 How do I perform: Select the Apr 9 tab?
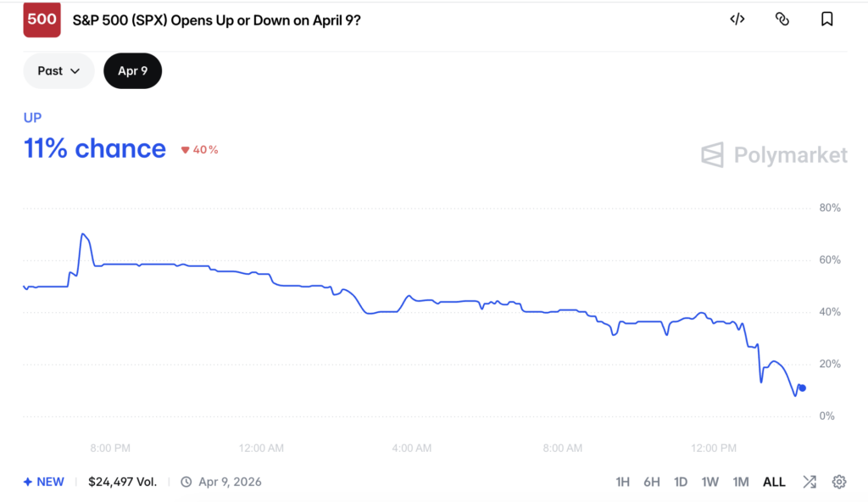pos(132,71)
